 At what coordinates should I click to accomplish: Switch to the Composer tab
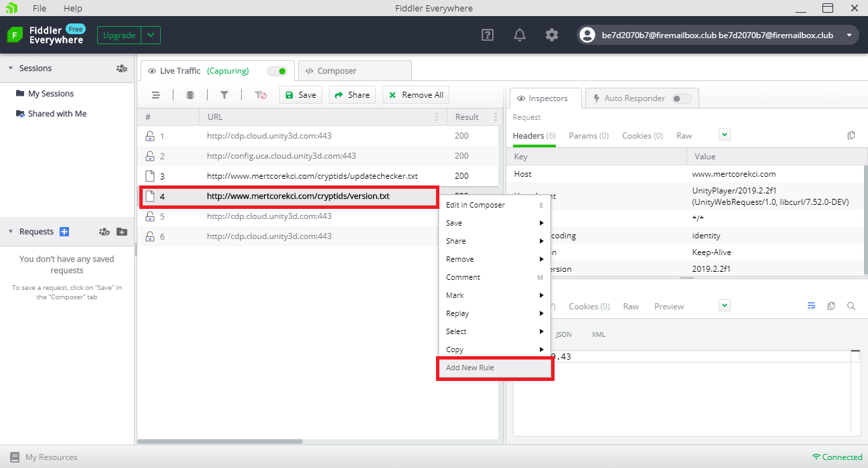pos(354,71)
